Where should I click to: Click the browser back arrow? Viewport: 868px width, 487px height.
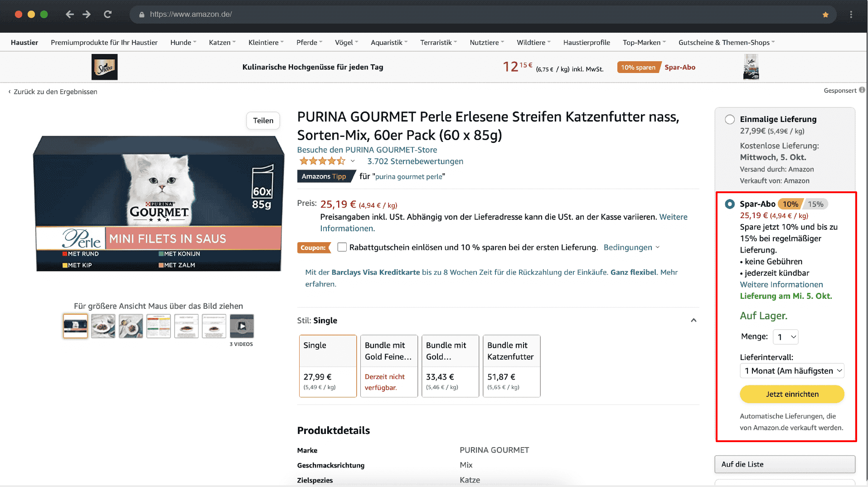click(x=69, y=15)
